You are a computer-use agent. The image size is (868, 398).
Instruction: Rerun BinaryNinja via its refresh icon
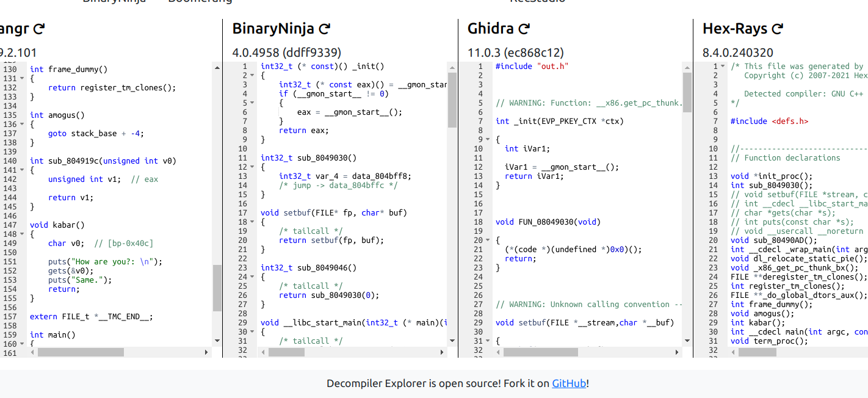tap(325, 28)
